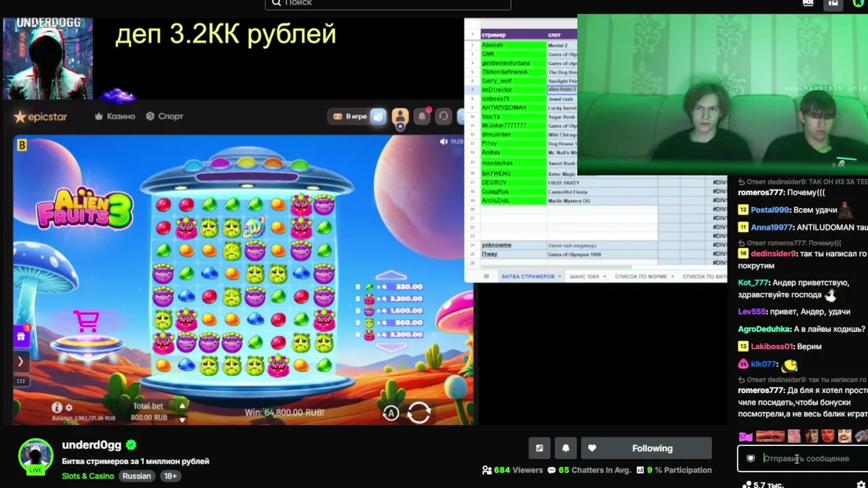Open the all sheets list icon
Screen dimensions: 868x488
(486, 277)
